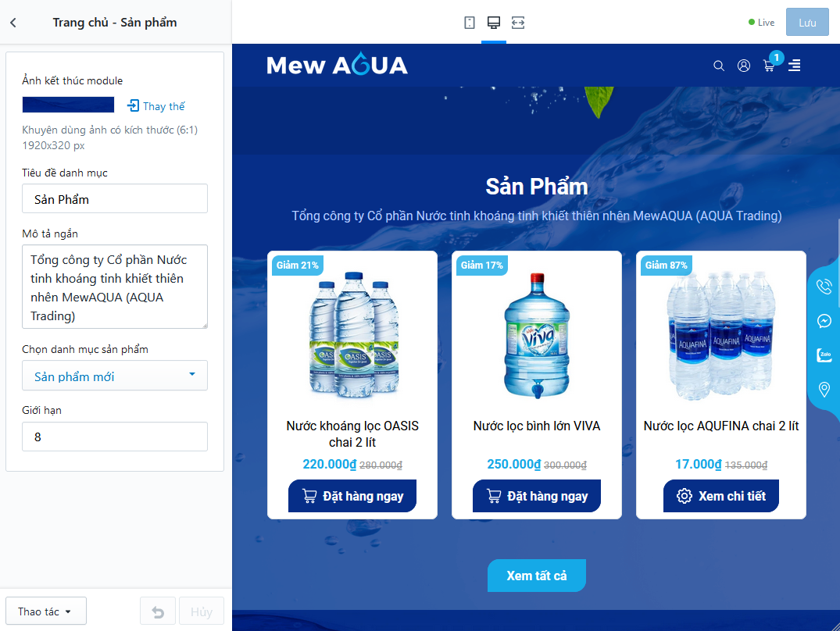Click the Zalo chat floating icon
Image resolution: width=840 pixels, height=631 pixels.
click(x=824, y=355)
